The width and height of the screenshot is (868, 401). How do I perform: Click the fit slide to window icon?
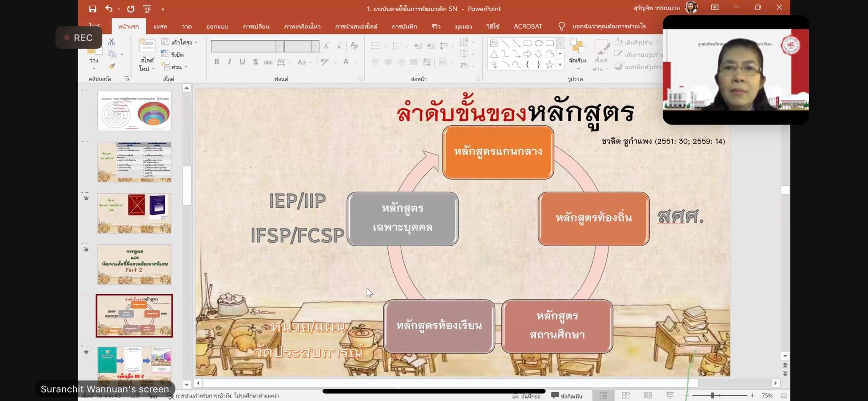click(784, 395)
